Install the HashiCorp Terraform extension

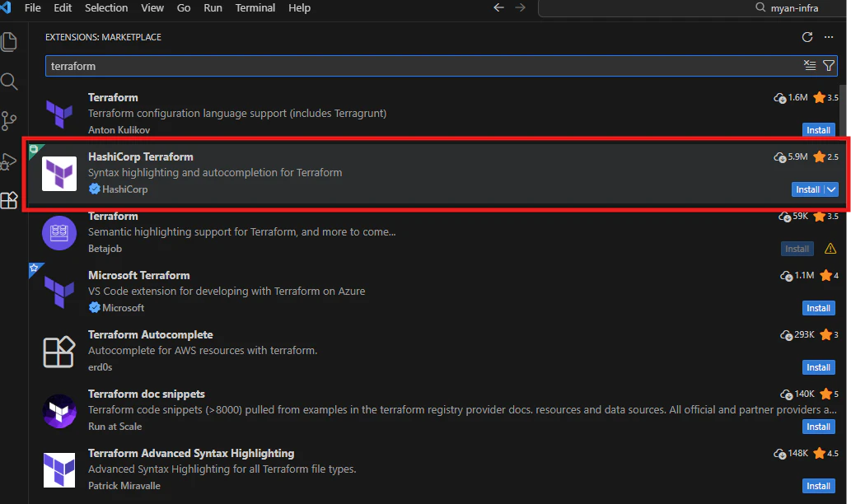pyautogui.click(x=807, y=189)
